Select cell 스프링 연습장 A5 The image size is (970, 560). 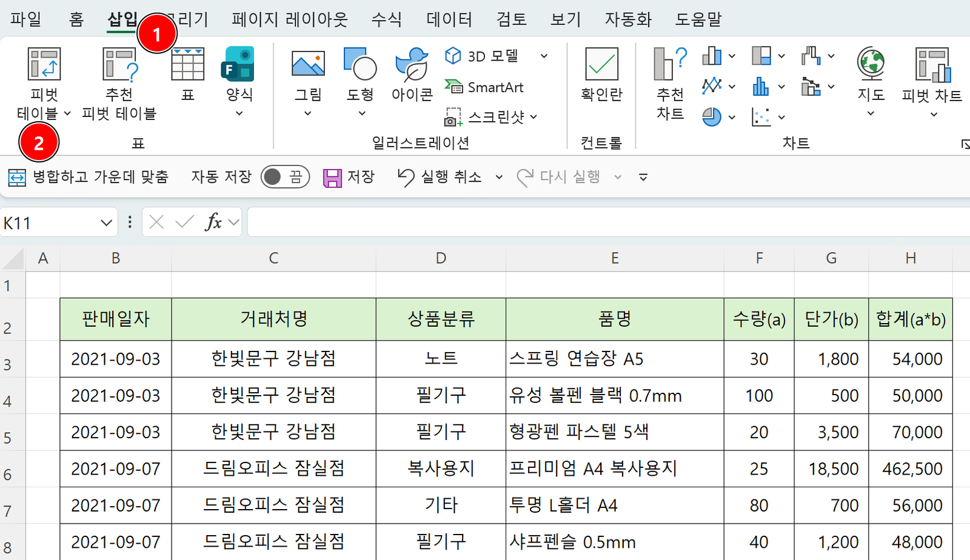pos(614,359)
